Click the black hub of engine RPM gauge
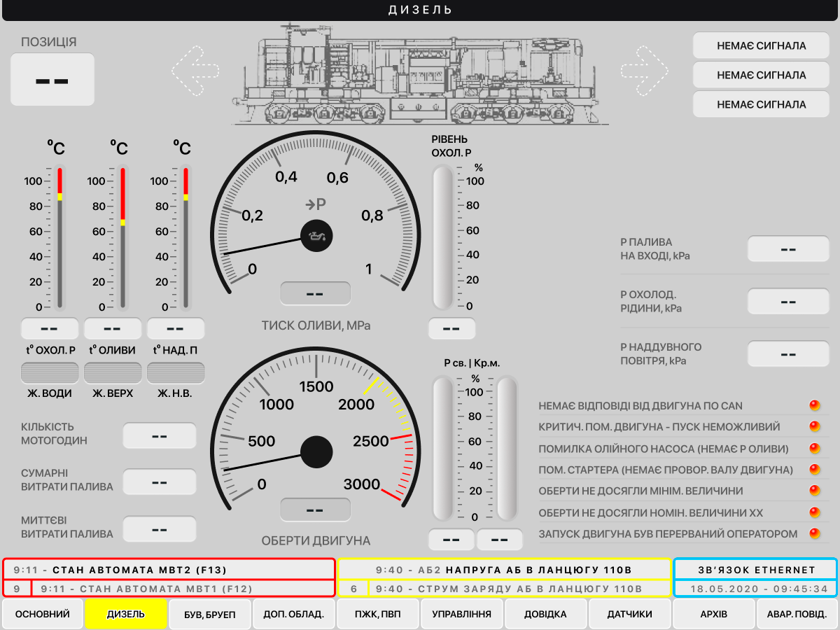This screenshot has width=840, height=630. (x=316, y=451)
